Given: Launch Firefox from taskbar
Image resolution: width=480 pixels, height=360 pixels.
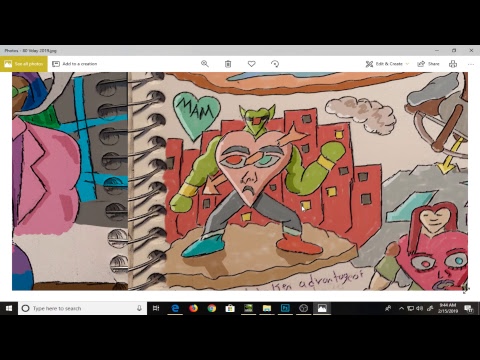Looking at the screenshot, I should (193, 308).
